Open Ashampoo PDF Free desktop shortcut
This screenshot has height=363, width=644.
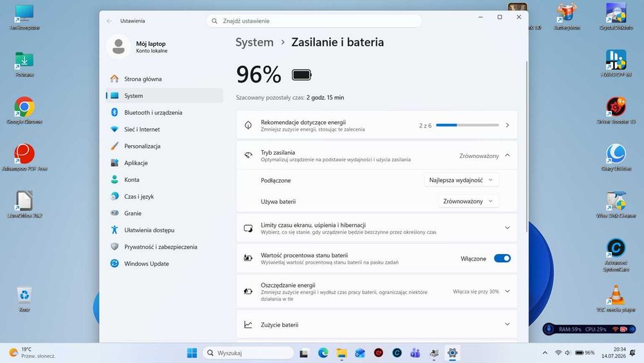click(24, 157)
